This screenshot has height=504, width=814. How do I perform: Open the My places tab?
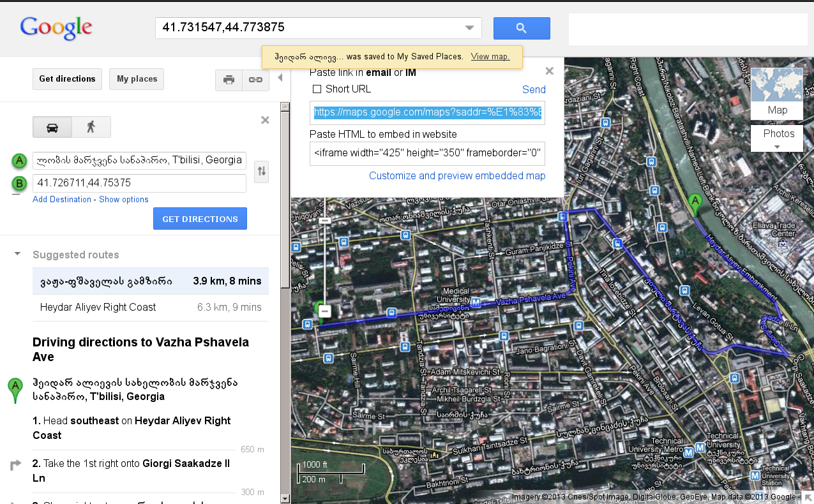coord(137,79)
